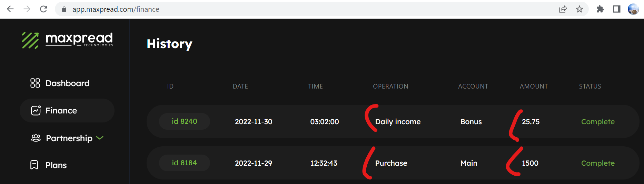Open the Dashboard menu item
This screenshot has width=644, height=184.
click(x=67, y=83)
